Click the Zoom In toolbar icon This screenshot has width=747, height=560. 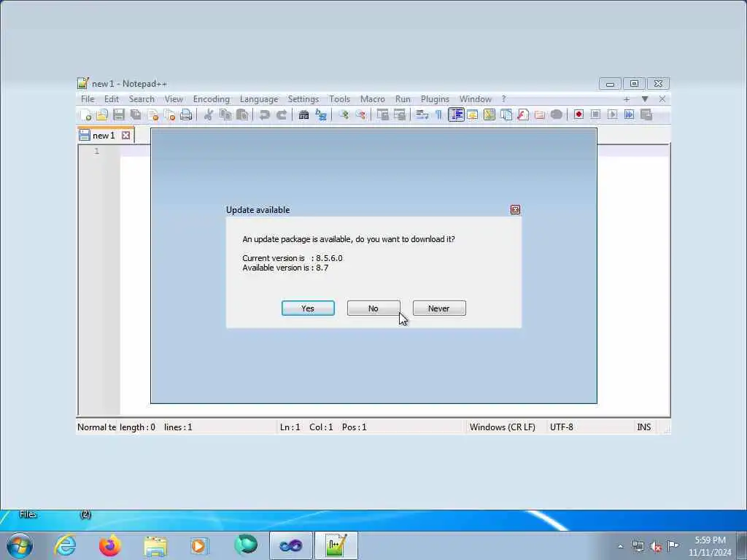(x=344, y=114)
